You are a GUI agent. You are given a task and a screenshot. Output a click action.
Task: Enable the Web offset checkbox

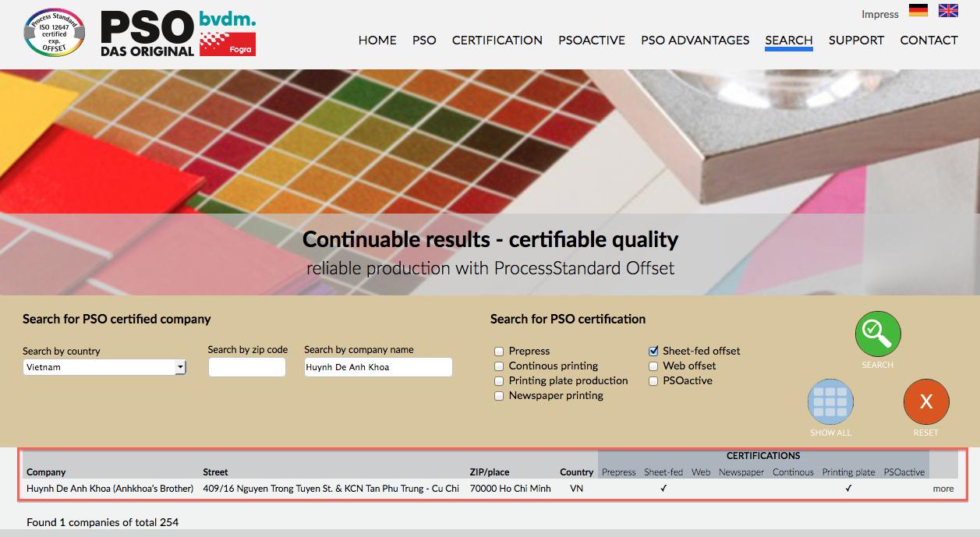tap(653, 366)
